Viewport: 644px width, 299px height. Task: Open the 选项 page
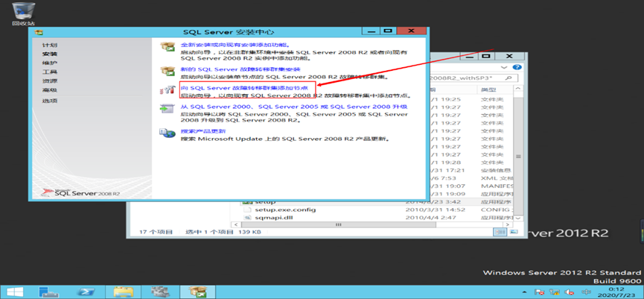(x=50, y=101)
